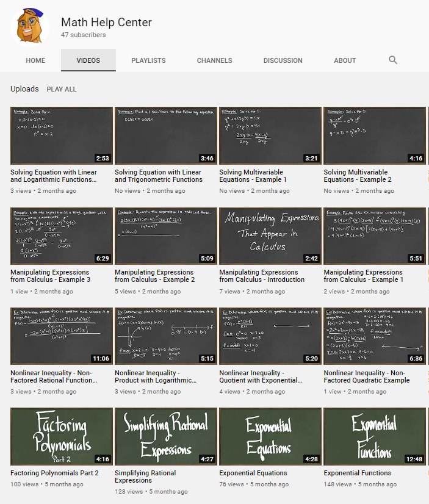Open Linear and Trigonometric Functions video thumbnail
This screenshot has height=504, width=429.
pos(166,135)
